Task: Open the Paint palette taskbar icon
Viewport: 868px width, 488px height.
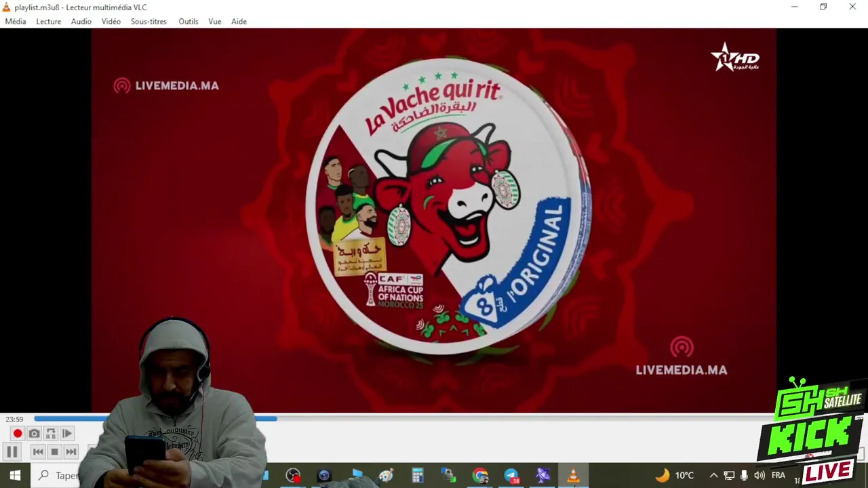Action: pyautogui.click(x=386, y=476)
